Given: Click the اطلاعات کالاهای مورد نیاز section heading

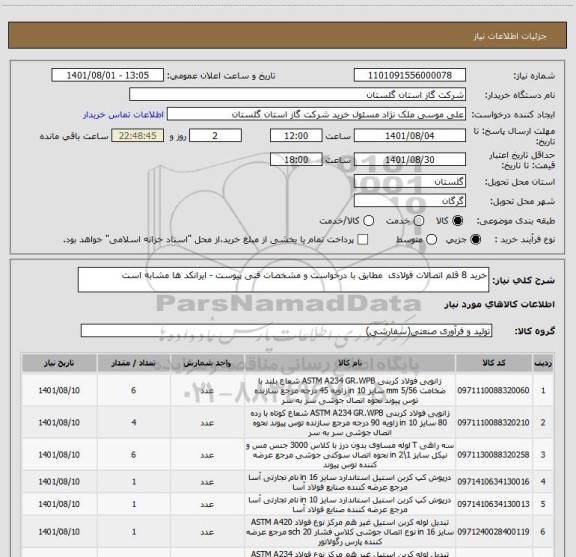Looking at the screenshot, I should 500,304.
